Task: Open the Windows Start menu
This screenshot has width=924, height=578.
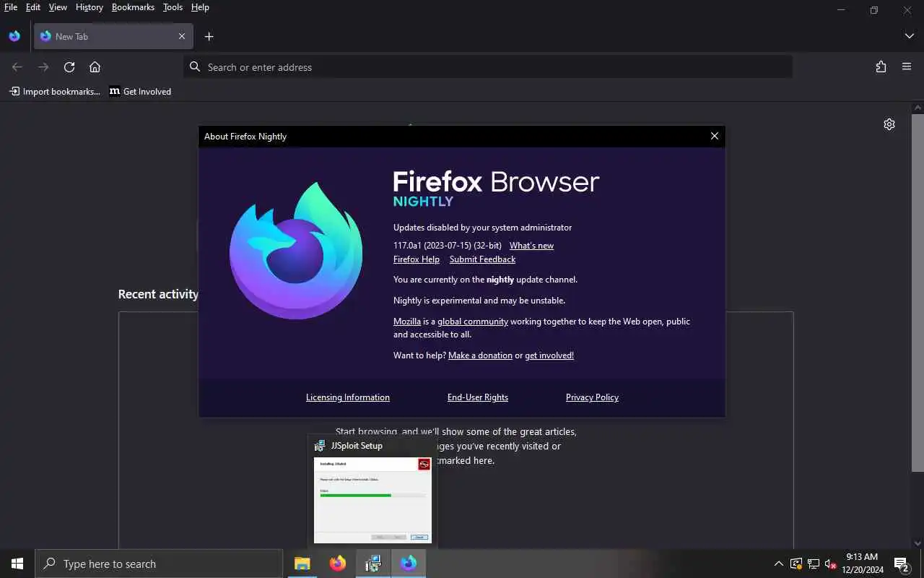Action: point(17,564)
